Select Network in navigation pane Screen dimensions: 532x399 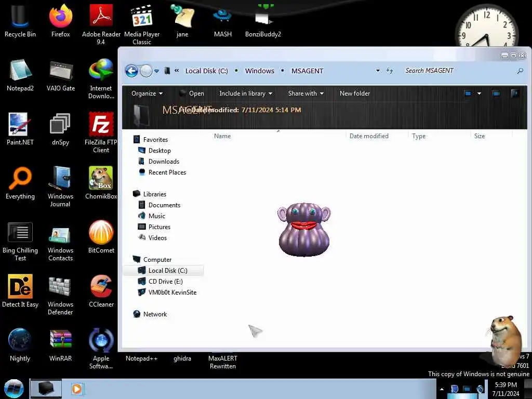(150, 314)
